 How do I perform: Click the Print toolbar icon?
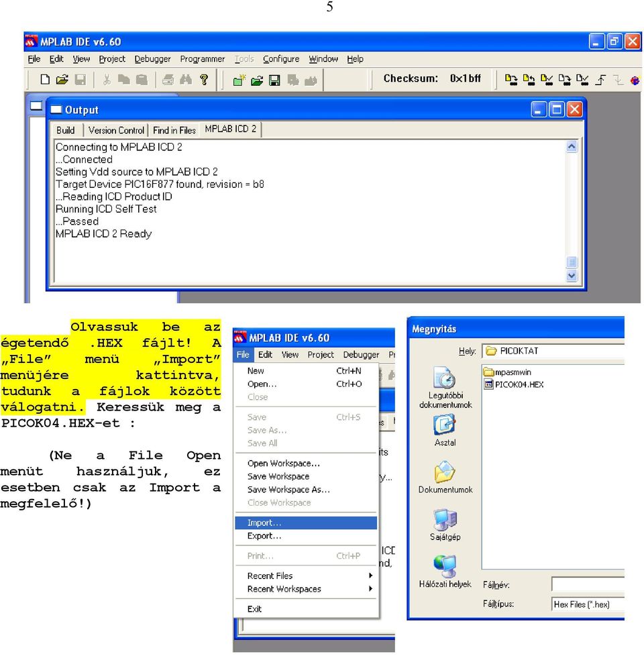click(x=168, y=79)
